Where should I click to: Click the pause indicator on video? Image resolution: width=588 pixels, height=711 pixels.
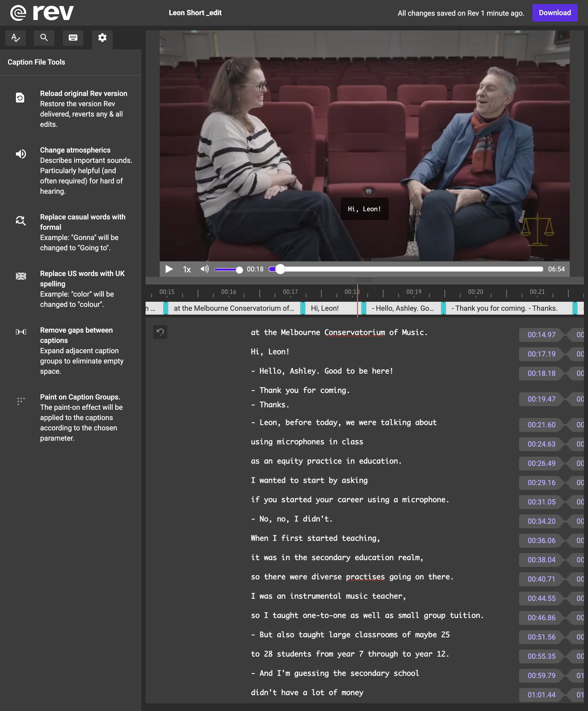coord(368,192)
